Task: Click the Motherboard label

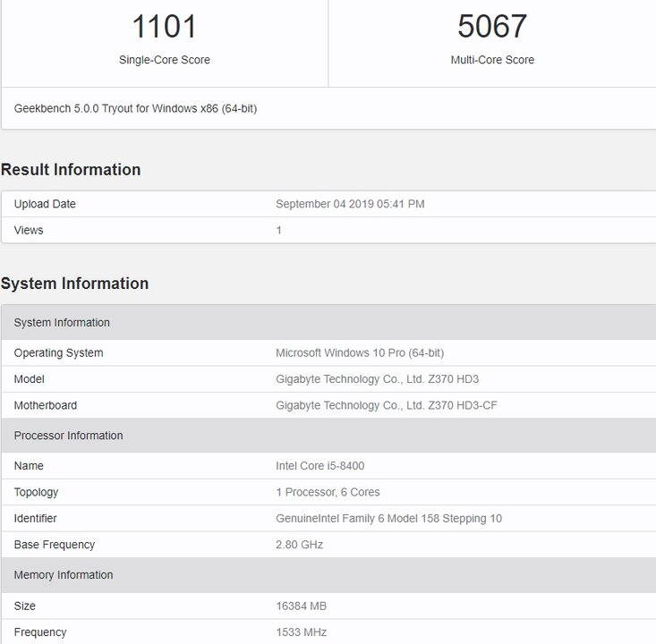Action: click(45, 406)
